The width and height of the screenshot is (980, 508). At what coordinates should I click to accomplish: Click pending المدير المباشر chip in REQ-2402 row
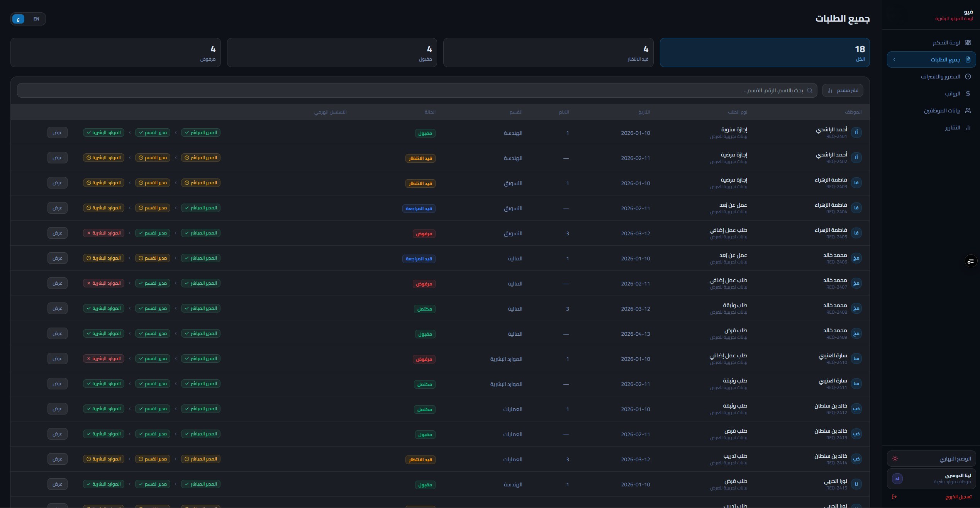[201, 158]
